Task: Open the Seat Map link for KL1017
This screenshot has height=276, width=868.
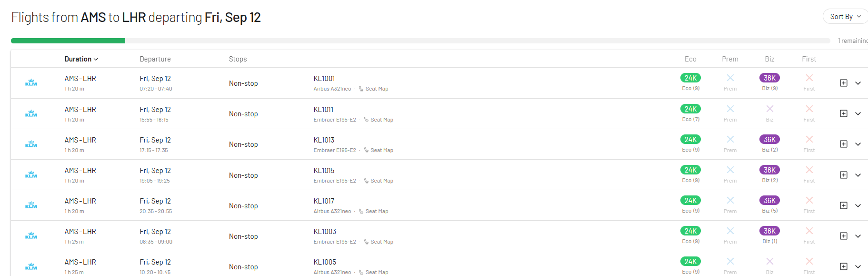Action: pyautogui.click(x=377, y=211)
